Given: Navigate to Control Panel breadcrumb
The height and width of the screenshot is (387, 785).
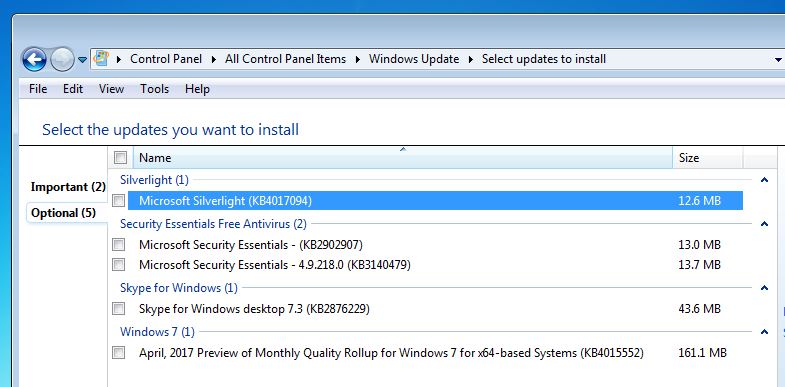Looking at the screenshot, I should 166,59.
